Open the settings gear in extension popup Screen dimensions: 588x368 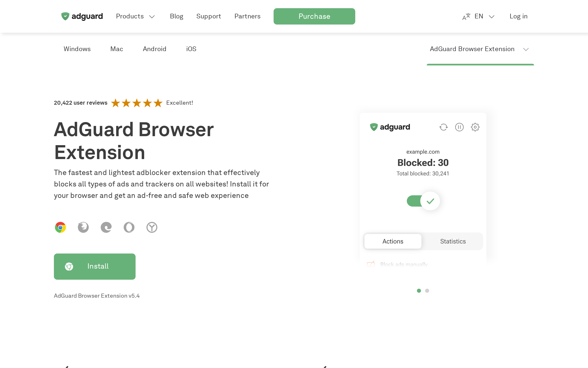(475, 127)
